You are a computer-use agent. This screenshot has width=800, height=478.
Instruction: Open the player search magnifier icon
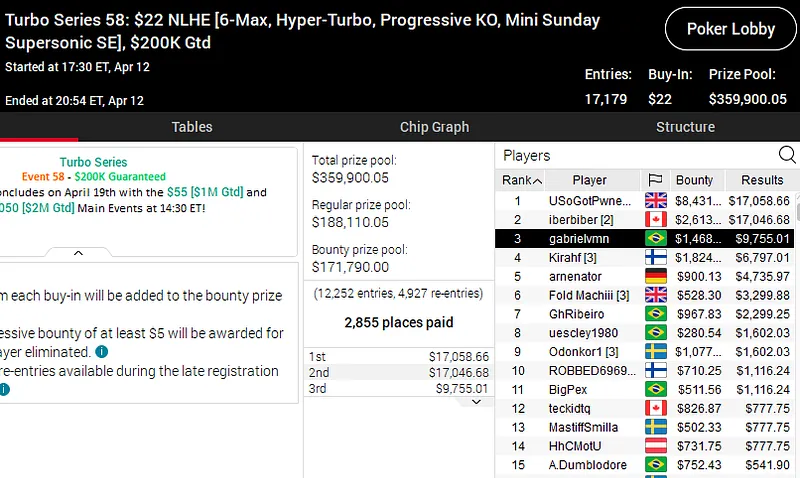pyautogui.click(x=787, y=155)
